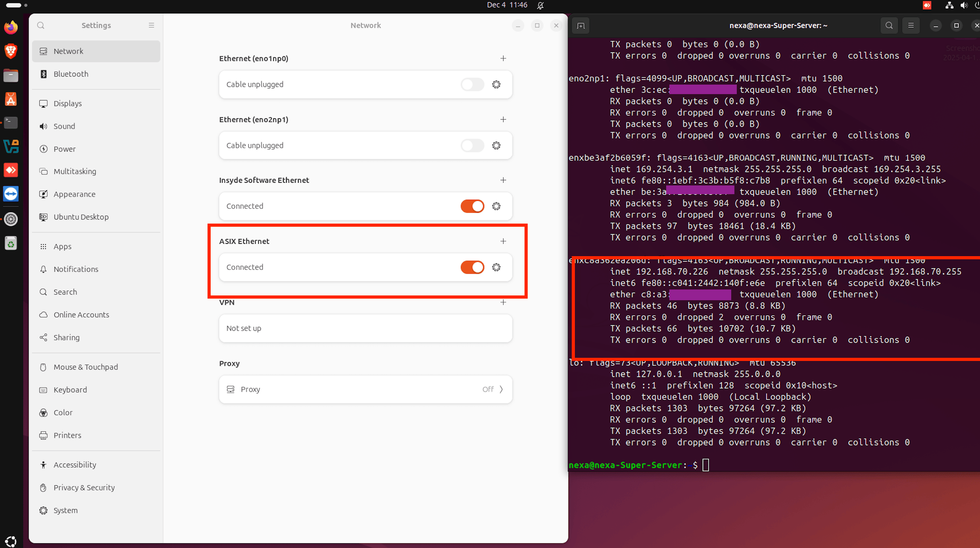Enable Ethernet eno2np1 switch
Viewport: 980px width, 548px height.
[x=472, y=145]
